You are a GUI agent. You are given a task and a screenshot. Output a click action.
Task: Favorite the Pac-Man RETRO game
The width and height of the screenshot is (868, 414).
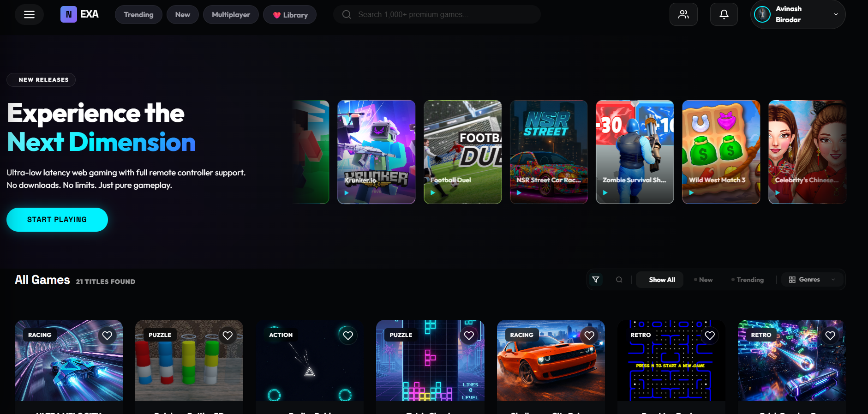pos(710,336)
